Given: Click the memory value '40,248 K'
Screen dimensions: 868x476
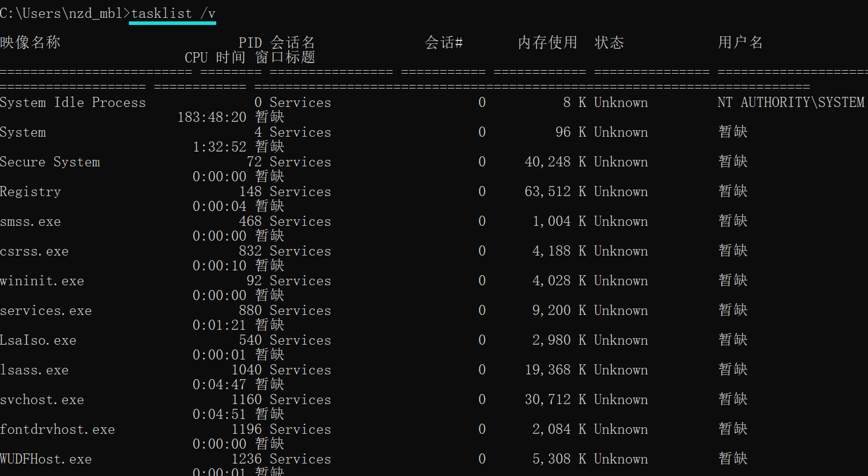Looking at the screenshot, I should [x=555, y=162].
